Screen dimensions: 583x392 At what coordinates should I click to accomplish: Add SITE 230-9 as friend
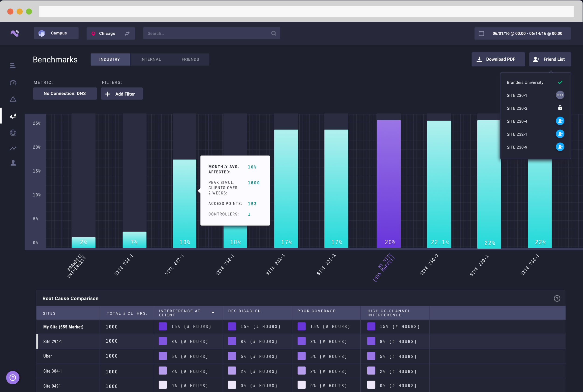560,147
